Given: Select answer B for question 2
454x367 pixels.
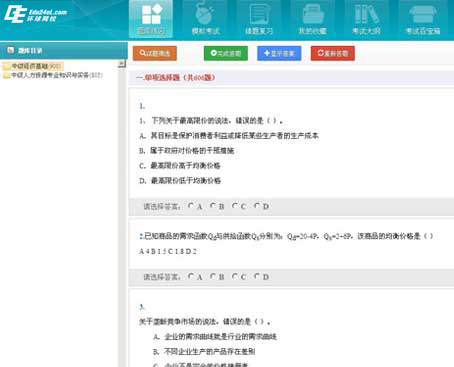Looking at the screenshot, I should click(213, 276).
